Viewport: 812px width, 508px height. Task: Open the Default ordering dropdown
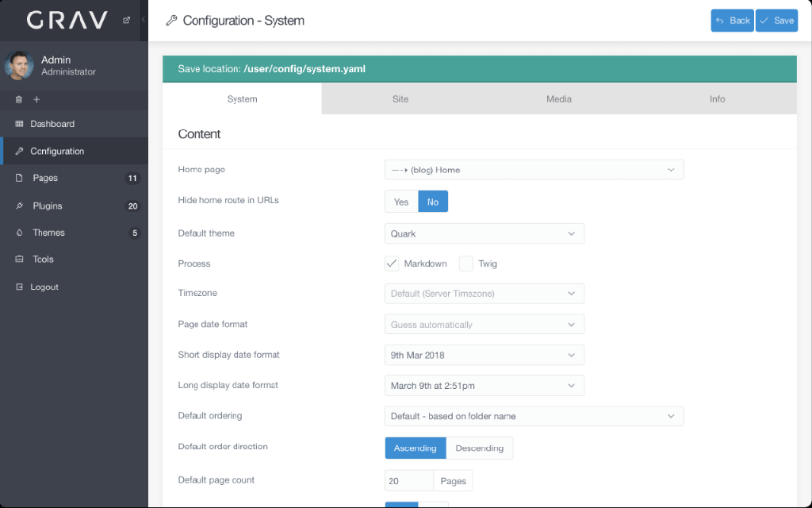[534, 416]
